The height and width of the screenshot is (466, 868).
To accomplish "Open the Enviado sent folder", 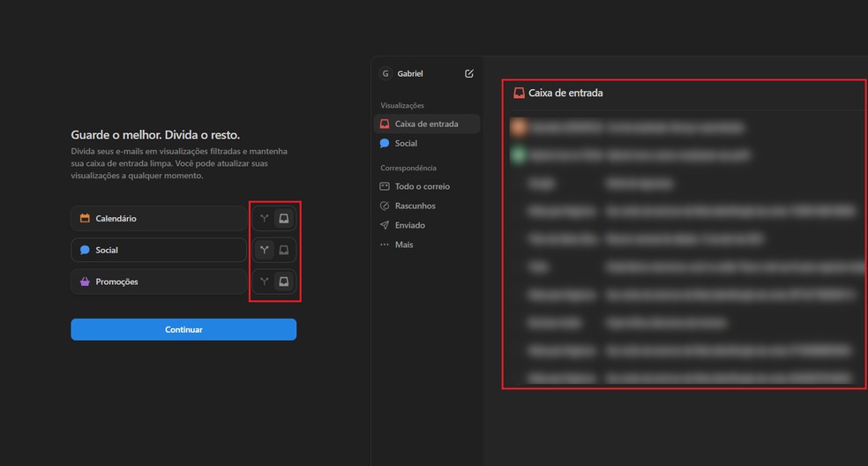I will pos(409,225).
